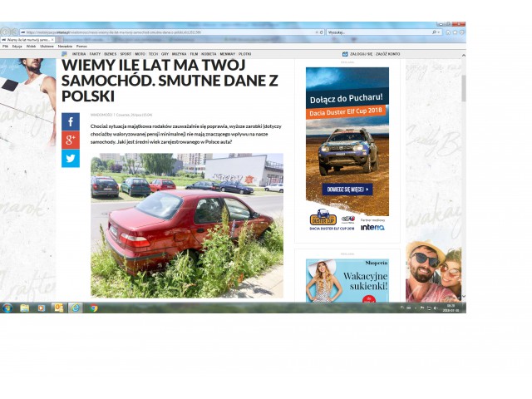Image resolution: width=532 pixels, height=399 pixels.
Task: Launch Chrome from the taskbar
Action: (93, 308)
